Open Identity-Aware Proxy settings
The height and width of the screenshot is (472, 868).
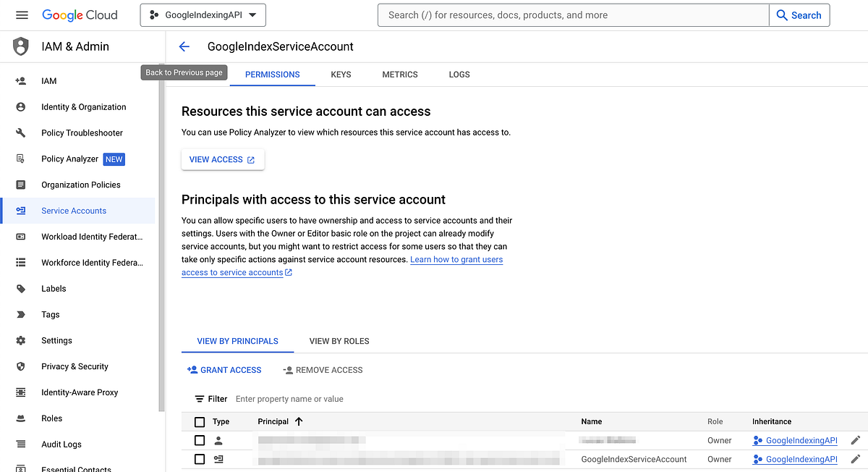point(80,392)
